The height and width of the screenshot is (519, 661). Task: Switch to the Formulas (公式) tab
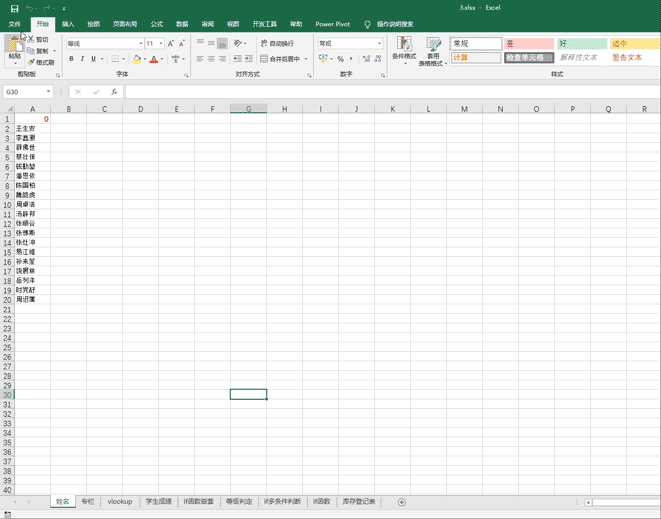coord(157,24)
